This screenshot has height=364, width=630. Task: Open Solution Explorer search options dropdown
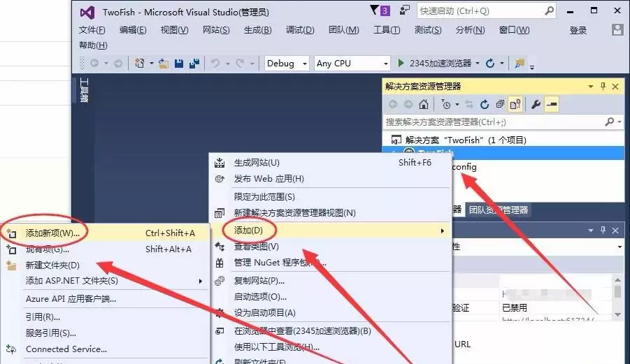619,122
